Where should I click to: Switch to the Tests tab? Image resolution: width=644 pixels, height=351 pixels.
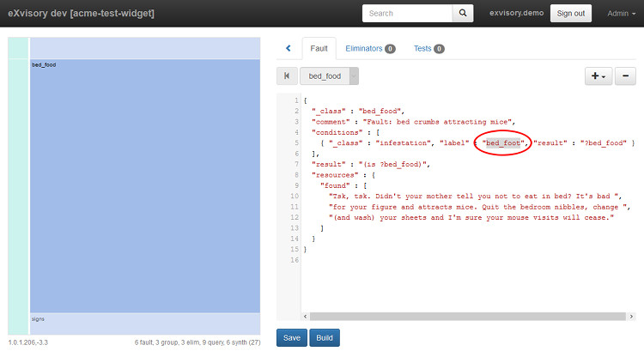(428, 49)
